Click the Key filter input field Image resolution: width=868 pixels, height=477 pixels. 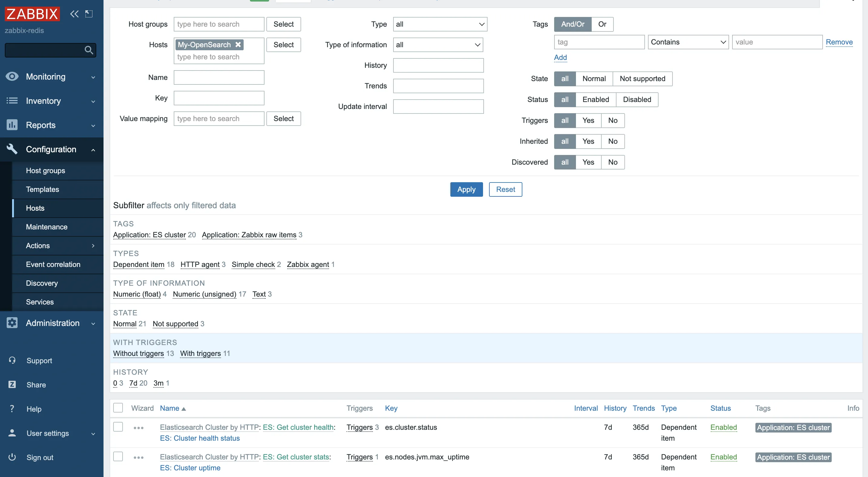(x=219, y=98)
